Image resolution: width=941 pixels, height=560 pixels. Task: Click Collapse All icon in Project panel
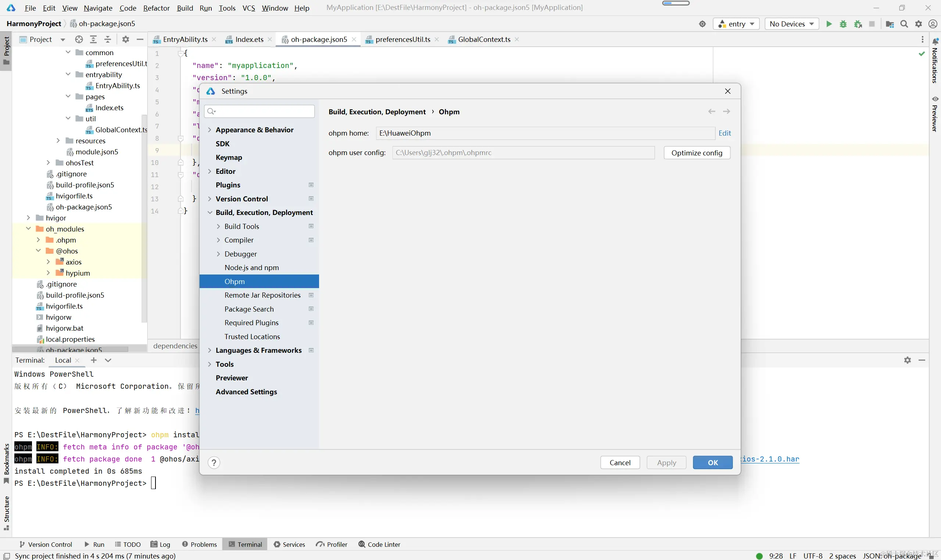[108, 39]
